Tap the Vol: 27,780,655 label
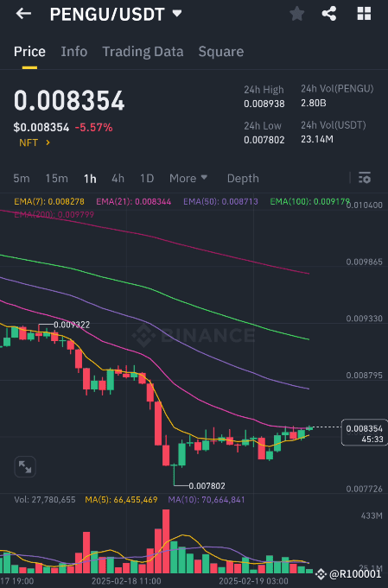The height and width of the screenshot is (588, 388). 45,500
